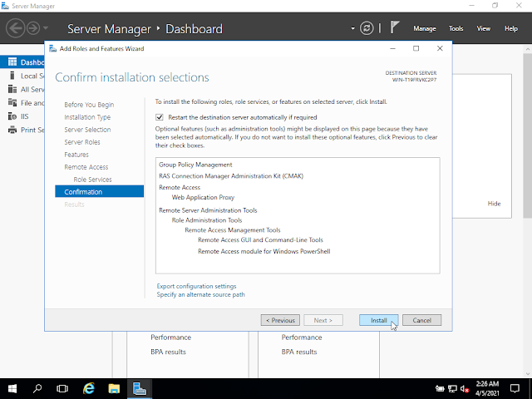Image resolution: width=532 pixels, height=399 pixels.
Task: Open File Explorer from taskbar
Action: (x=114, y=389)
